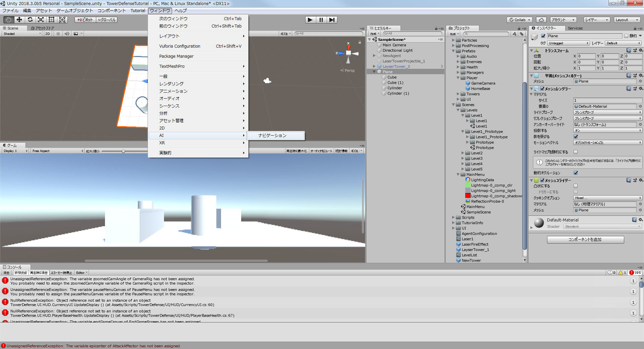The height and width of the screenshot is (349, 644).
Task: Open Vuforia Configuration menu entry
Action: (198, 46)
